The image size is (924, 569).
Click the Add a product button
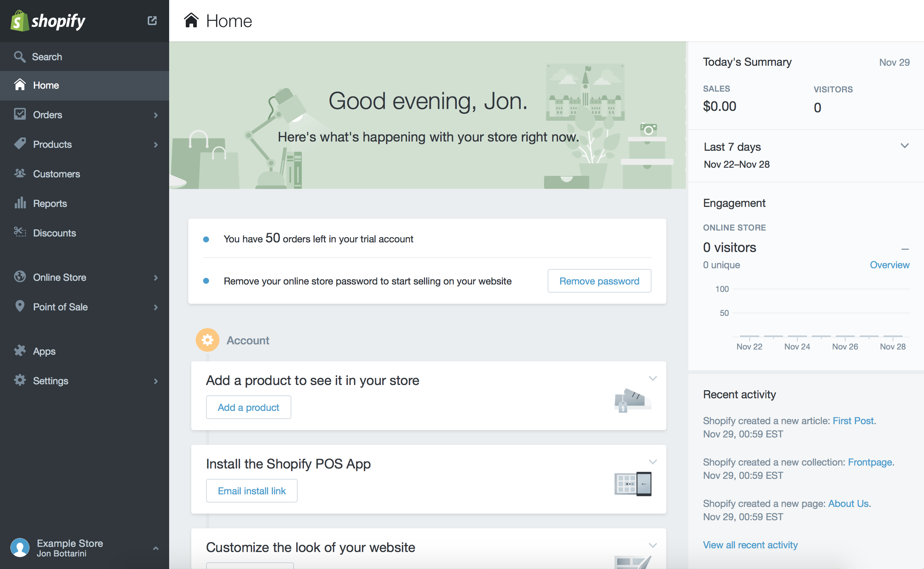pos(248,407)
